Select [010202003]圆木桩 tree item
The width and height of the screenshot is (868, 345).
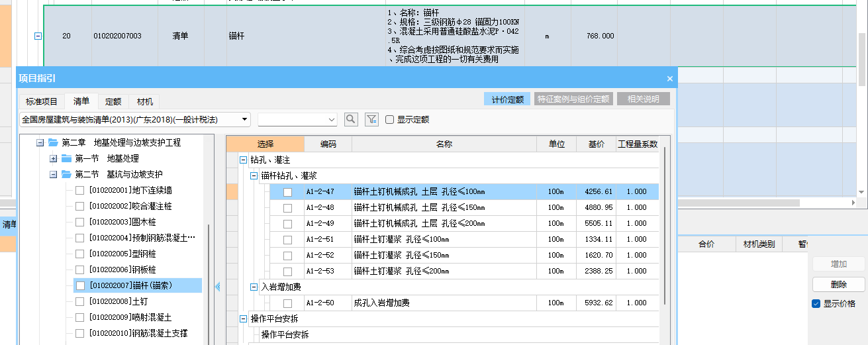121,222
